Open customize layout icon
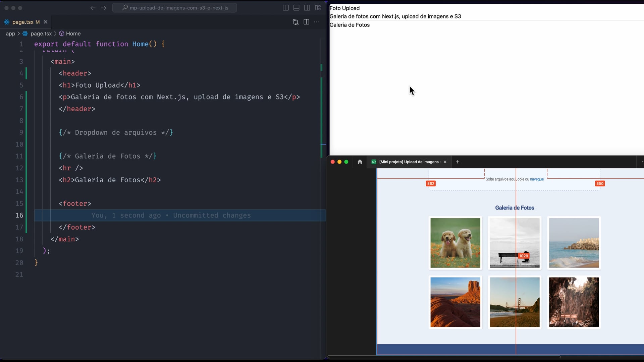 [x=318, y=8]
